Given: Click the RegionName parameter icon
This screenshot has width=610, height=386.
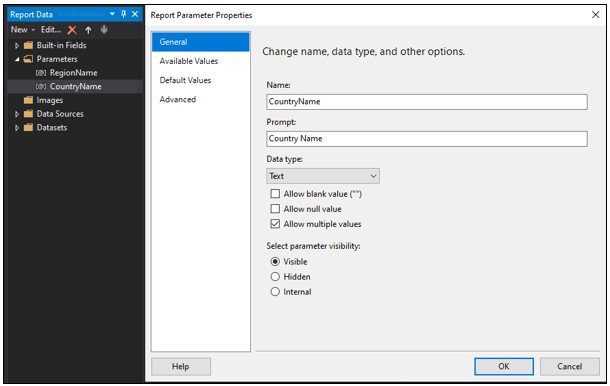Looking at the screenshot, I should [x=41, y=73].
